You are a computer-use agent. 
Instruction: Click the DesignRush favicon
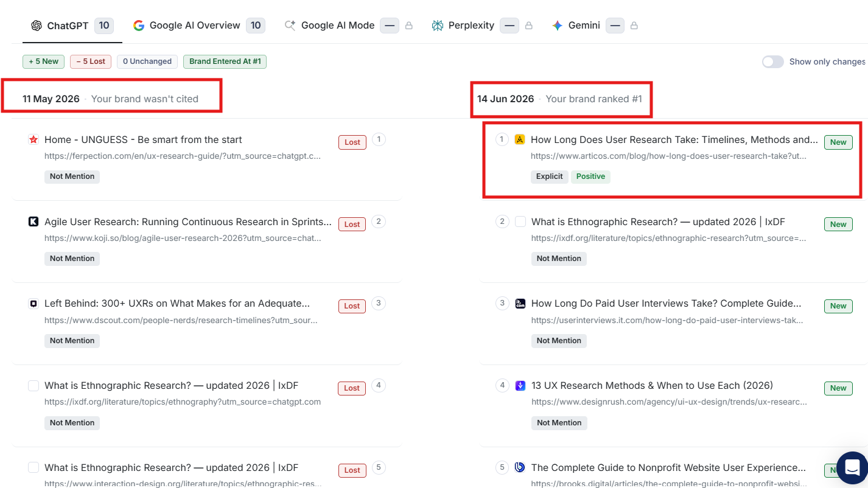tap(520, 386)
